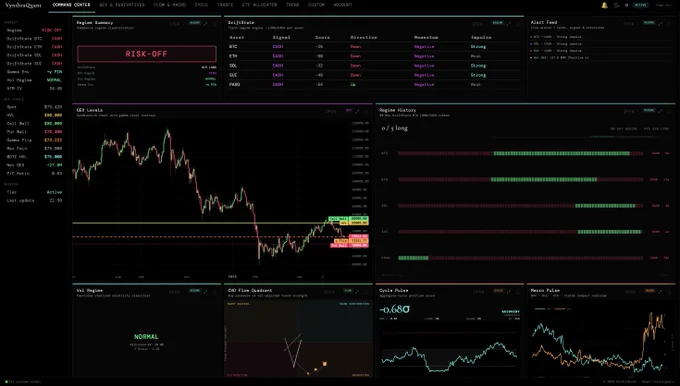This screenshot has height=386, width=680.
Task: Expand the GEX Levels panel with arrow icon
Action: click(x=357, y=111)
